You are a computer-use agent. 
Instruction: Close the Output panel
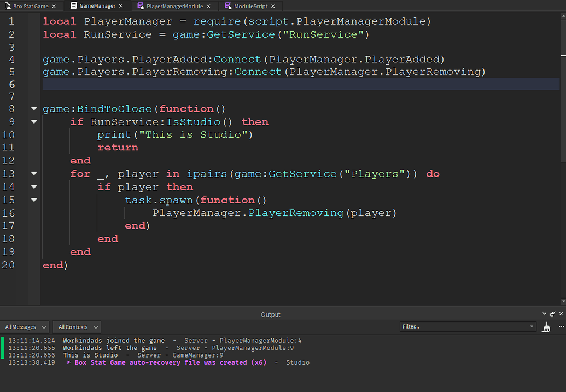[x=561, y=314]
